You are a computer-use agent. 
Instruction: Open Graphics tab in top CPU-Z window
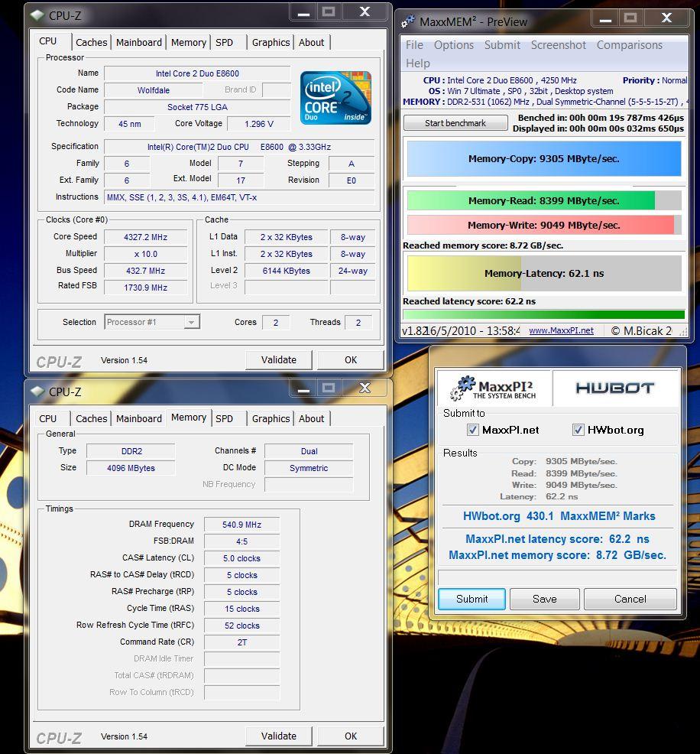pos(271,42)
